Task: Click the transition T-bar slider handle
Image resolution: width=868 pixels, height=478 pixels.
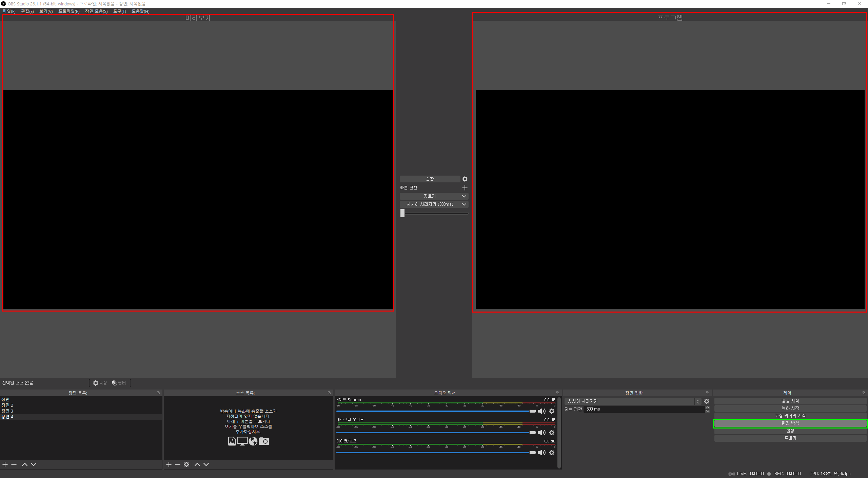Action: pos(402,213)
